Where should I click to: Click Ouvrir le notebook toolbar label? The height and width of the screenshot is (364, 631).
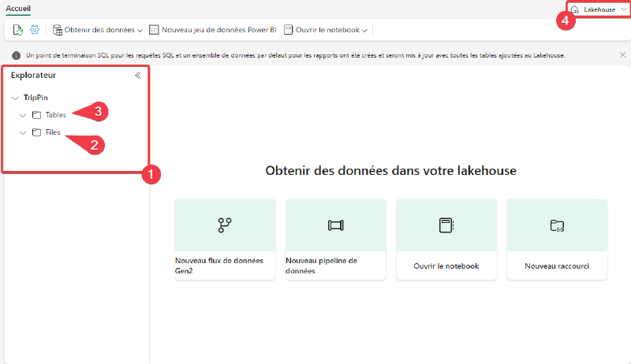[x=327, y=30]
